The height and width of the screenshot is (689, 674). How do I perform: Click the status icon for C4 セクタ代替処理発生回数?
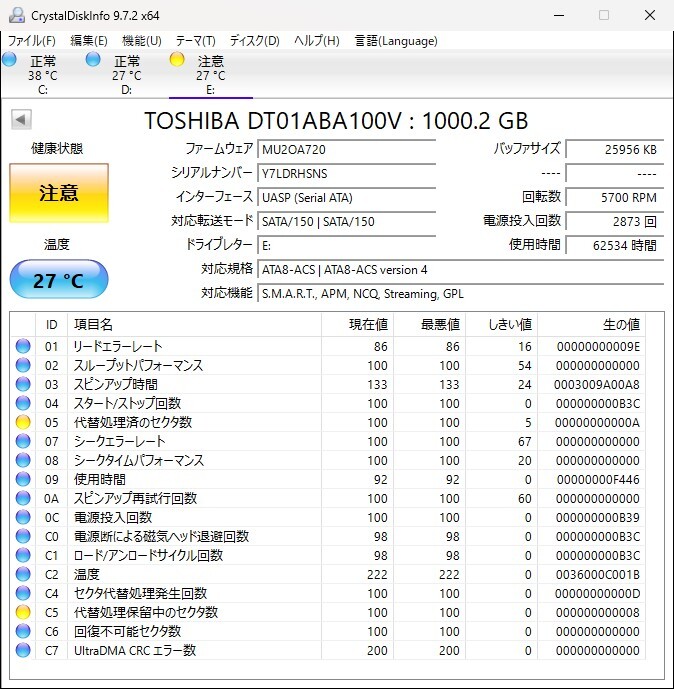point(23,593)
